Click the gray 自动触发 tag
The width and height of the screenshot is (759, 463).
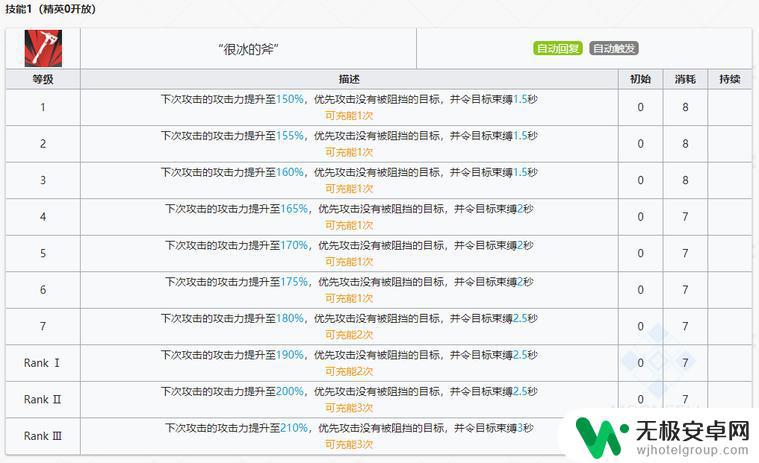click(x=614, y=48)
